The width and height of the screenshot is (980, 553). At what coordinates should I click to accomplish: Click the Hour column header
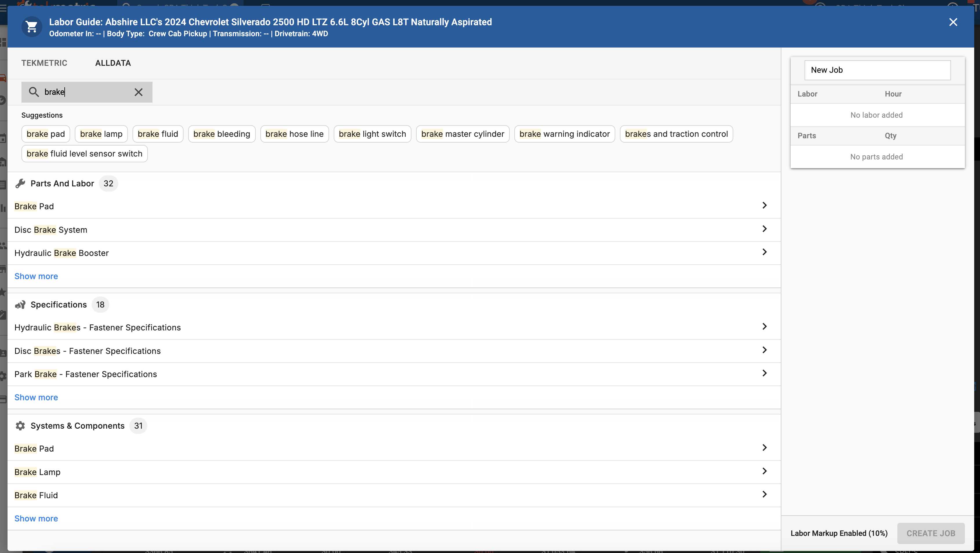coord(893,94)
